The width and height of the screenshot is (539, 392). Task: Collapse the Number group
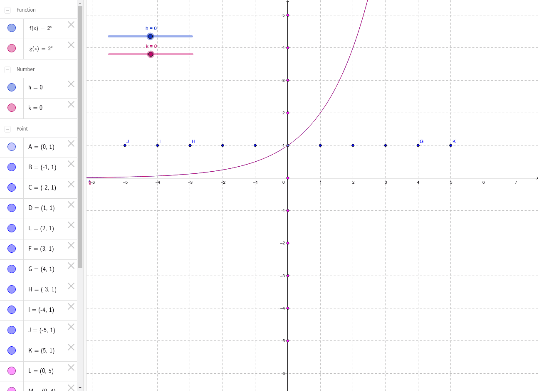[x=7, y=69]
